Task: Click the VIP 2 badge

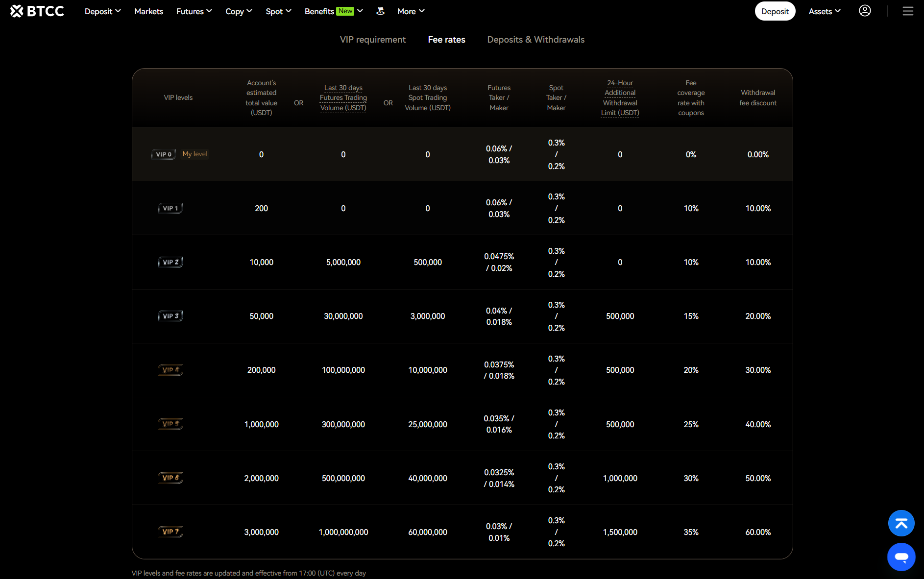Action: [x=170, y=262]
